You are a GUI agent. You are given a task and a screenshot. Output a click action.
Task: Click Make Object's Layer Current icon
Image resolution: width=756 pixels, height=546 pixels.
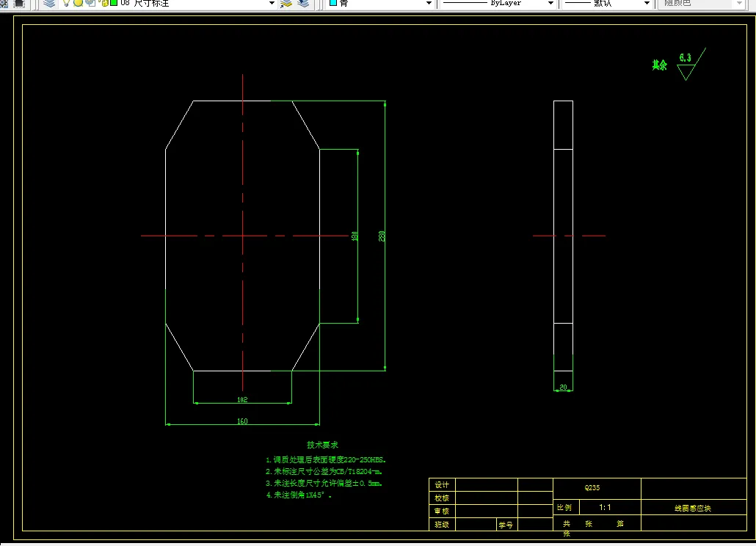286,4
